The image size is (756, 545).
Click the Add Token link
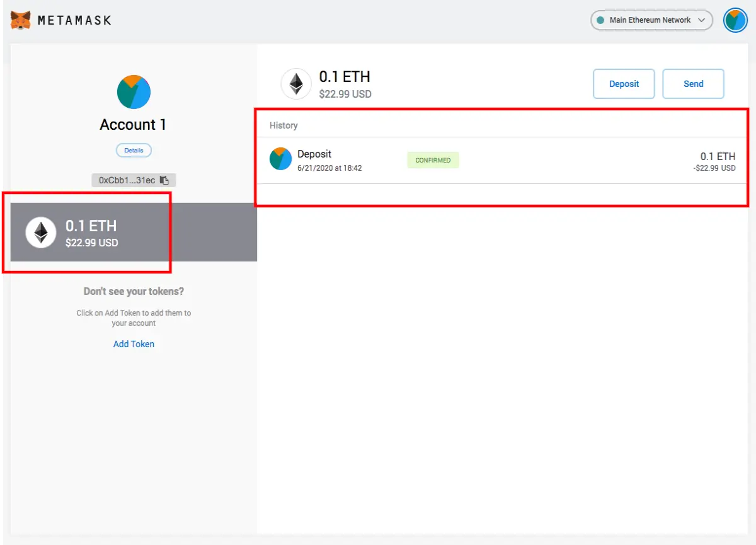[x=134, y=344]
